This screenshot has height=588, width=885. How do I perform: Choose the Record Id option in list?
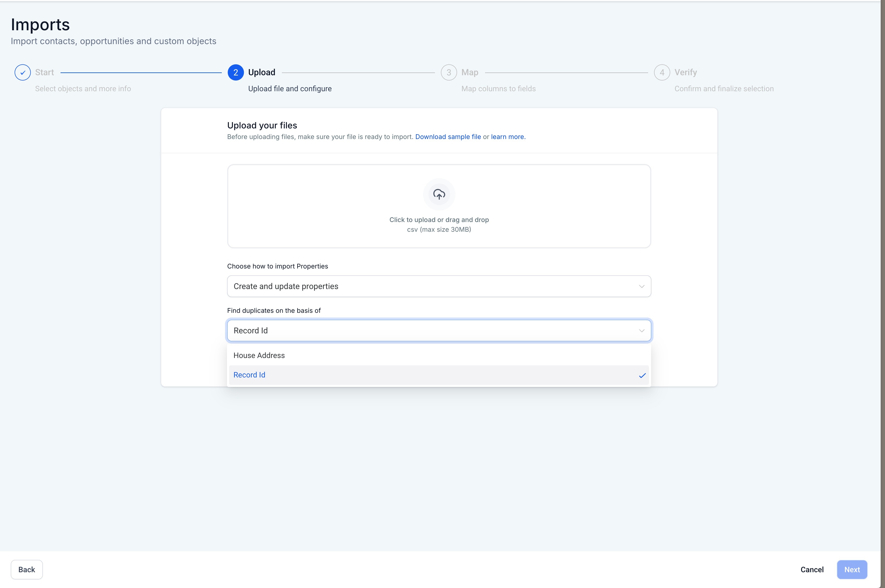click(249, 375)
